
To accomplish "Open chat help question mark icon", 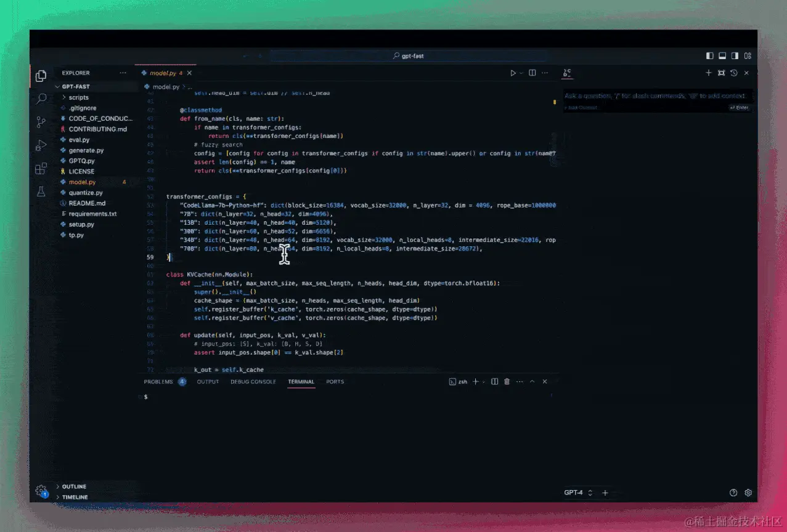I will tap(733, 493).
